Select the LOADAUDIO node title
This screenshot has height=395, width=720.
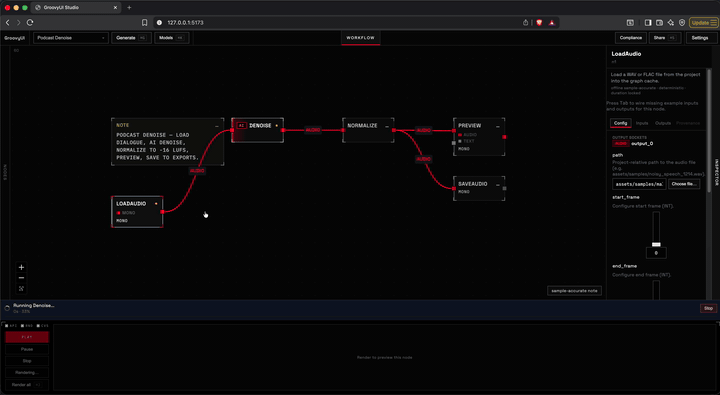coord(131,203)
